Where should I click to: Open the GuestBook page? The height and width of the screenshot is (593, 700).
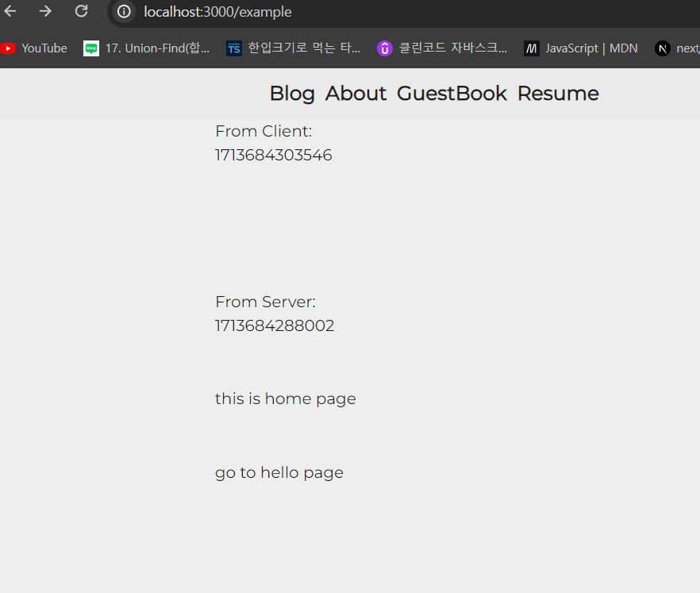(x=452, y=94)
